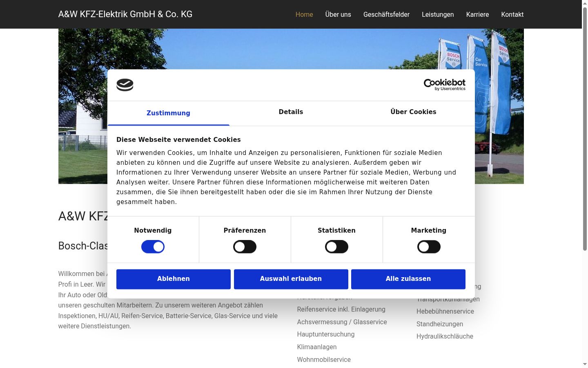
Task: Turn on the Marketing cookie switch
Action: point(429,247)
